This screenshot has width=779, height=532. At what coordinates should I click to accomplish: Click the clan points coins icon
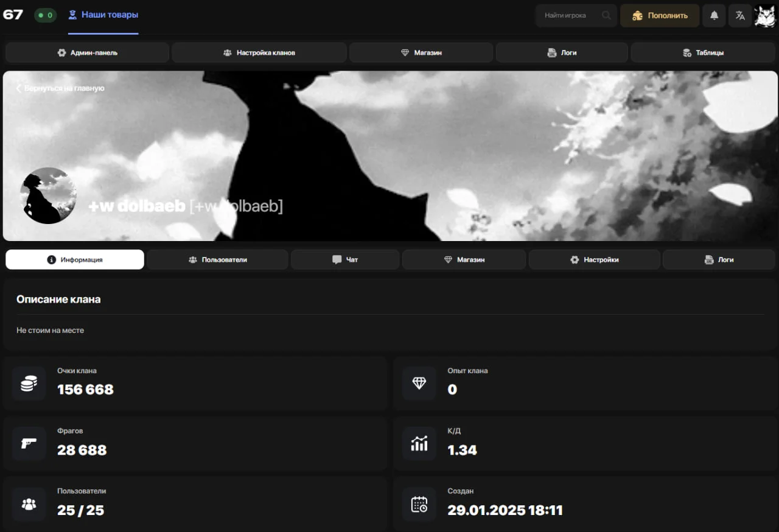(x=29, y=383)
